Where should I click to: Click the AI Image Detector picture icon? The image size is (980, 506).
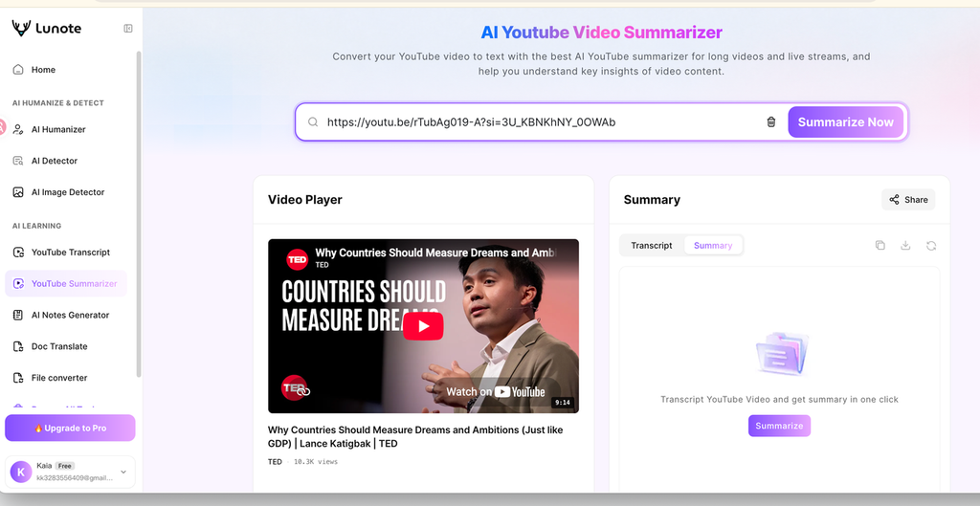click(x=18, y=191)
